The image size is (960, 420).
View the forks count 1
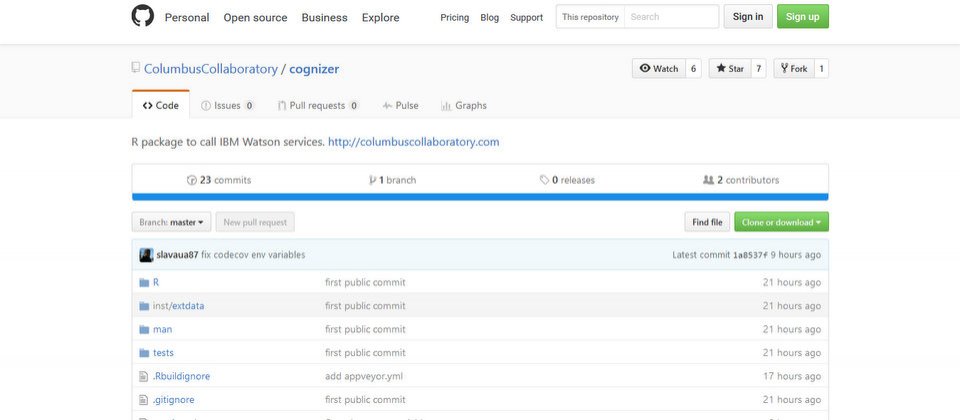821,69
